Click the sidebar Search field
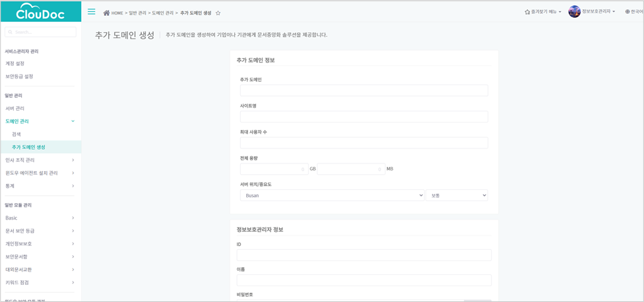 click(40, 32)
